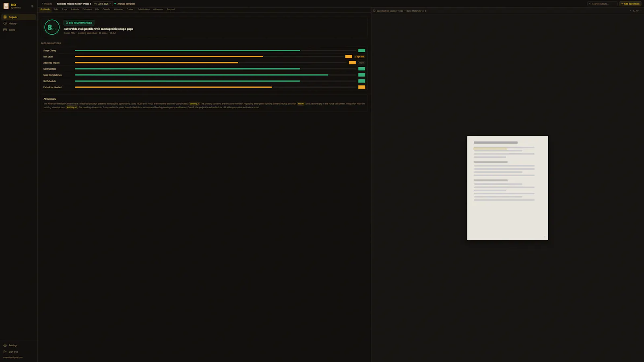Open the v1 - Jul 8, 2026 version dropdown
The image size is (644, 362).
coord(102,4)
